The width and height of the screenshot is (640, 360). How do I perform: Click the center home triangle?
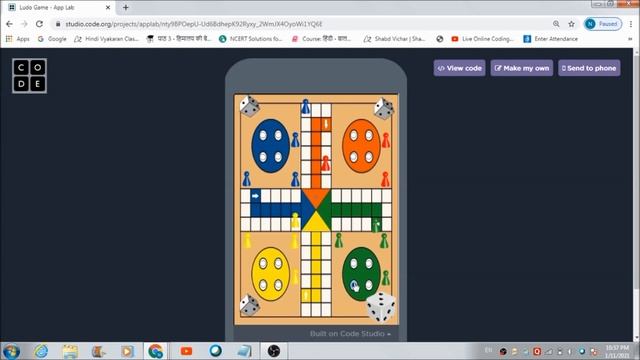(x=316, y=210)
